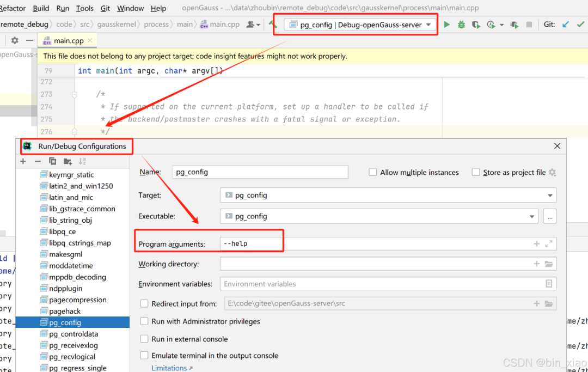This screenshot has width=588, height=372.
Task: Click the Name input field
Action: (260, 172)
